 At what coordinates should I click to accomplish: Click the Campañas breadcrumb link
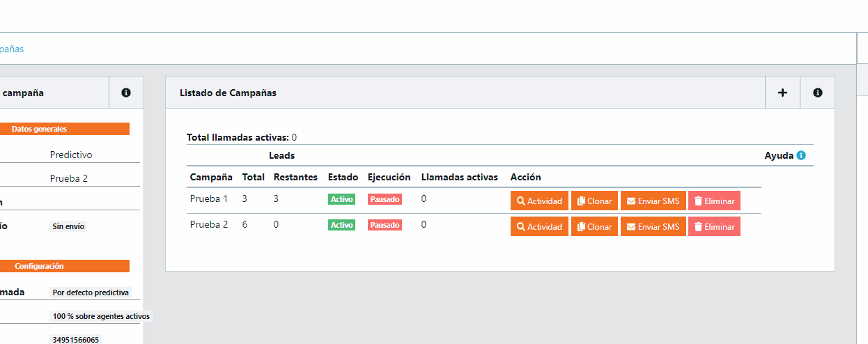(11, 49)
